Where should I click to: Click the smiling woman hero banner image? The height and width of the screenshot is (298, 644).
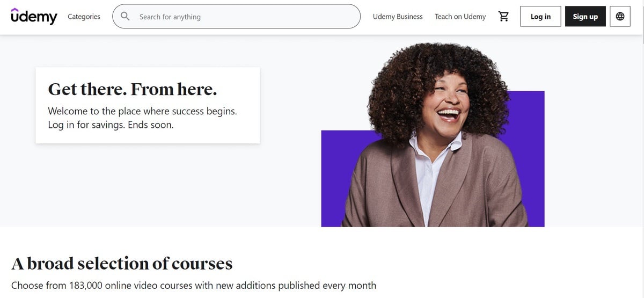point(433,134)
